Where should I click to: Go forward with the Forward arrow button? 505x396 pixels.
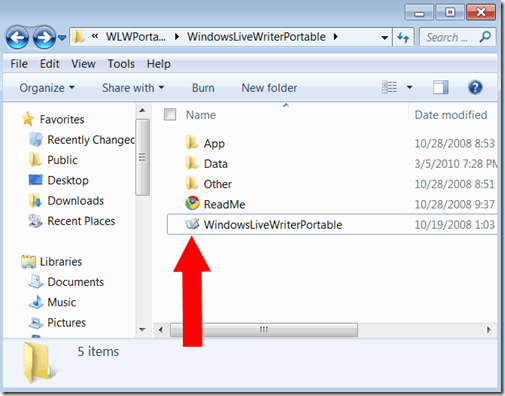(44, 37)
